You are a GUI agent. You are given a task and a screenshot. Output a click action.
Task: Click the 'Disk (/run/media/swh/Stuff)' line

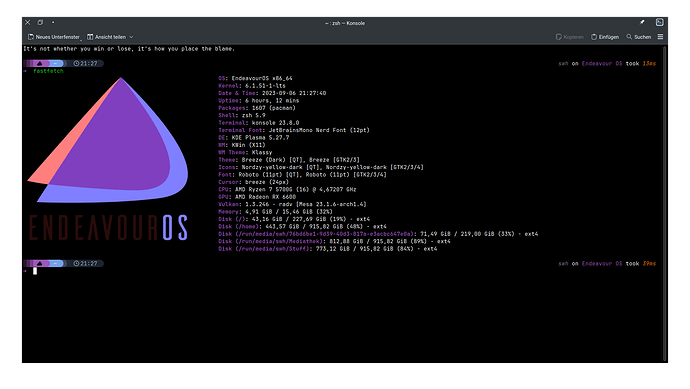click(327, 249)
